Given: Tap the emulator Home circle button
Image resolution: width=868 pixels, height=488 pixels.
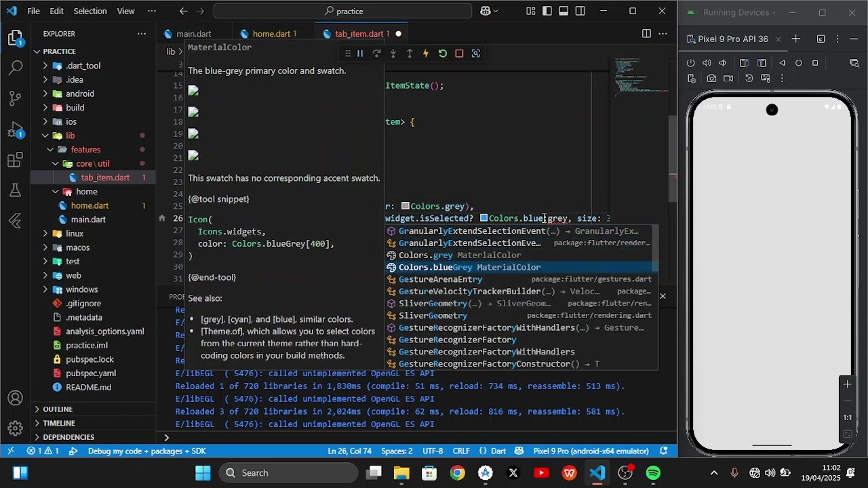Looking at the screenshot, I should [799, 63].
